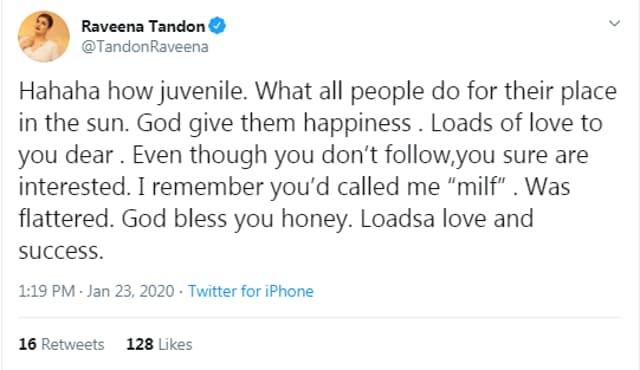Select the Jan 23, 2020 date
The width and height of the screenshot is (640, 370).
click(x=131, y=291)
